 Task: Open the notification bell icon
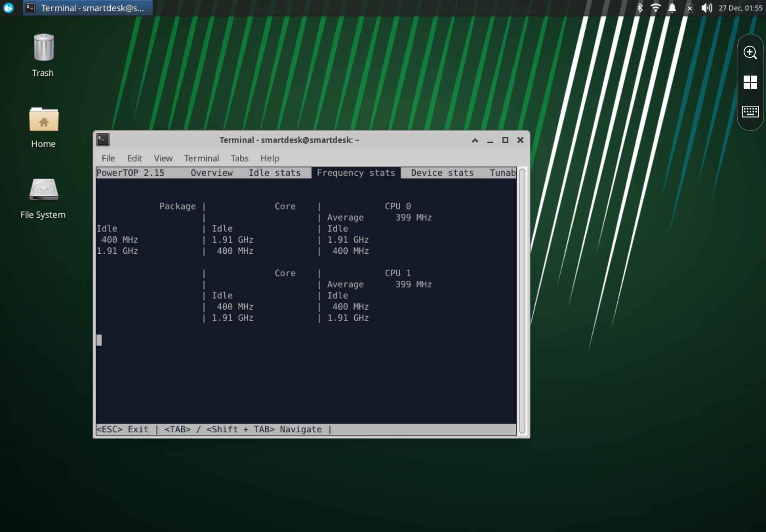click(672, 8)
